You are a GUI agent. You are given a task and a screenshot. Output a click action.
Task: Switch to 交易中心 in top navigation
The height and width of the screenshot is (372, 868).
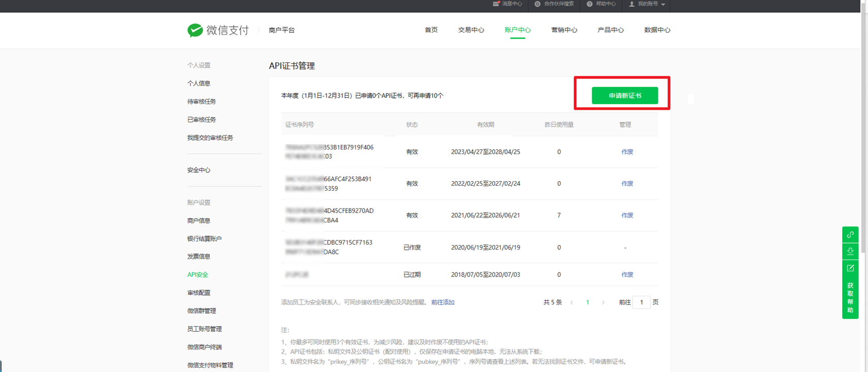point(471,30)
